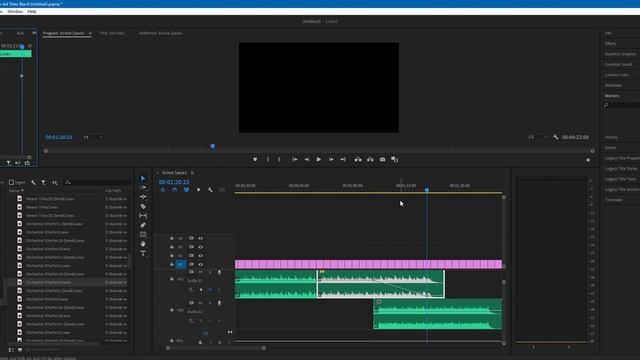Toggle visibility eye of third video track
Viewport: 640px width, 360px height.
[x=200, y=256]
